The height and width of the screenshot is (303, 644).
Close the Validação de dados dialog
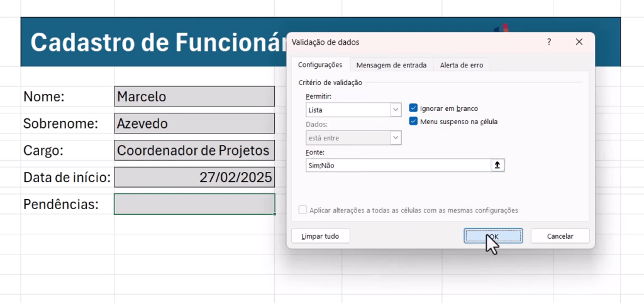(x=579, y=42)
